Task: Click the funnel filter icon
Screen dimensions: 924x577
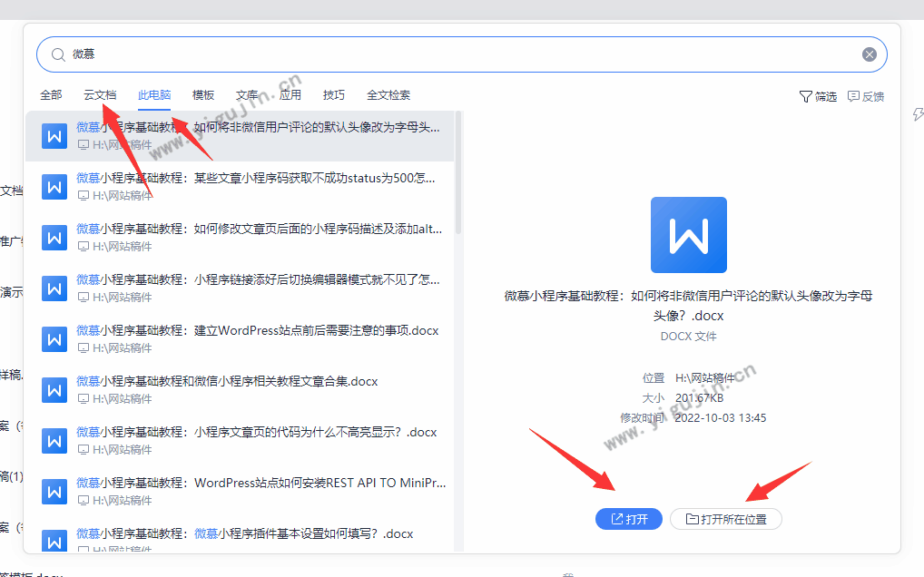Action: pos(806,96)
